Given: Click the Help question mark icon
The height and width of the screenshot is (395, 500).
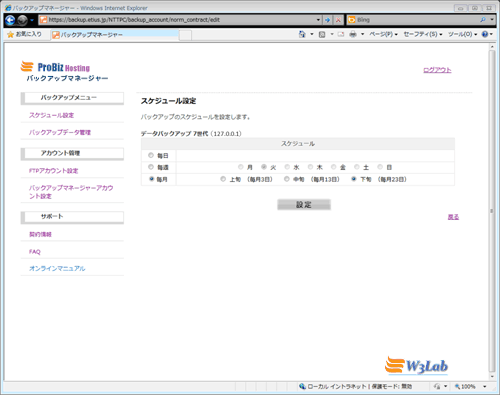Looking at the screenshot, I should coord(485,34).
